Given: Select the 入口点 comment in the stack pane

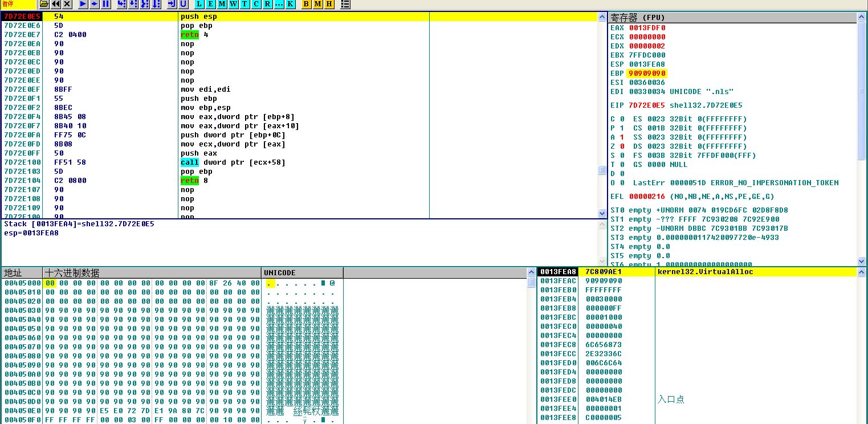Looking at the screenshot, I should tap(671, 399).
